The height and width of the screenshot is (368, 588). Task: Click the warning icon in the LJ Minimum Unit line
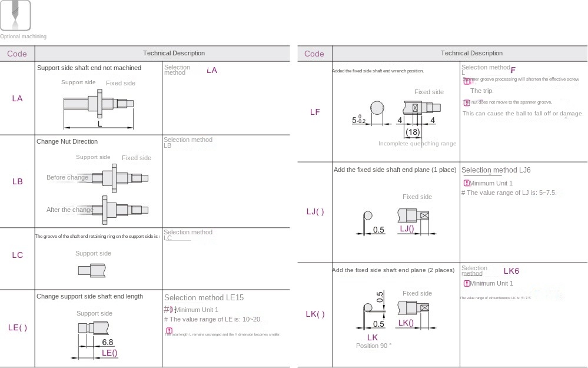pos(467,183)
